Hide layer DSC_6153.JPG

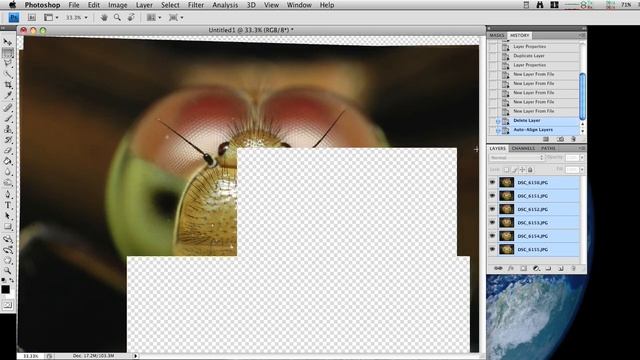click(x=492, y=223)
